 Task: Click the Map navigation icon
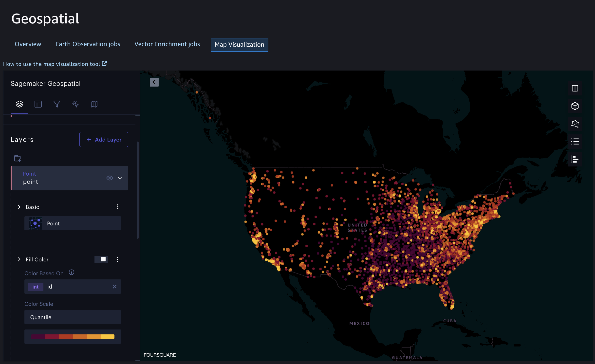pos(93,104)
